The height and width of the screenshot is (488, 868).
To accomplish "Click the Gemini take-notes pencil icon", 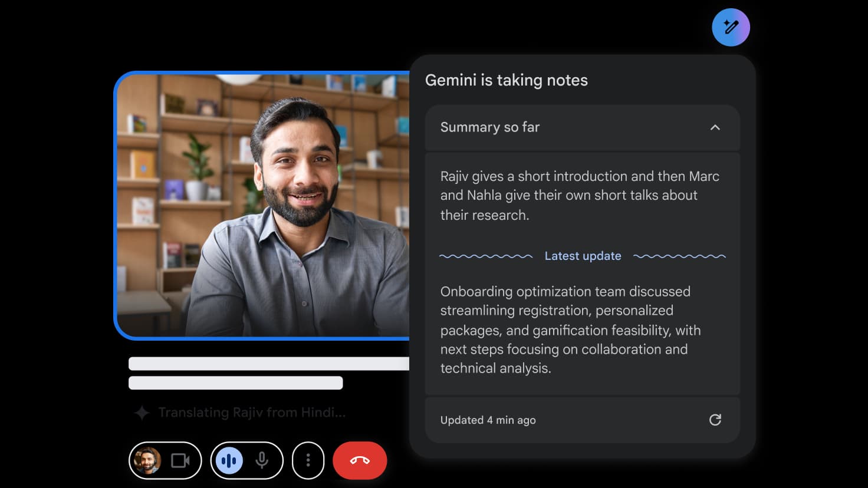I will (731, 27).
